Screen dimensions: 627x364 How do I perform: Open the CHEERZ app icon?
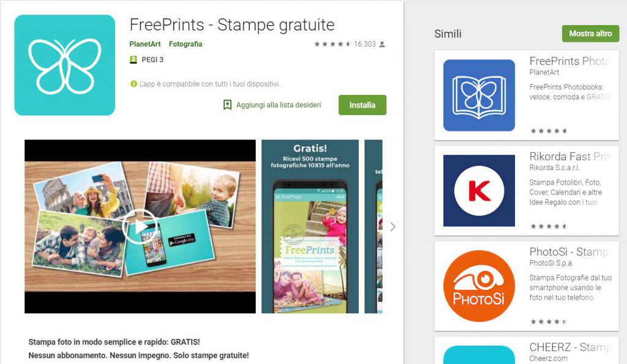479,355
